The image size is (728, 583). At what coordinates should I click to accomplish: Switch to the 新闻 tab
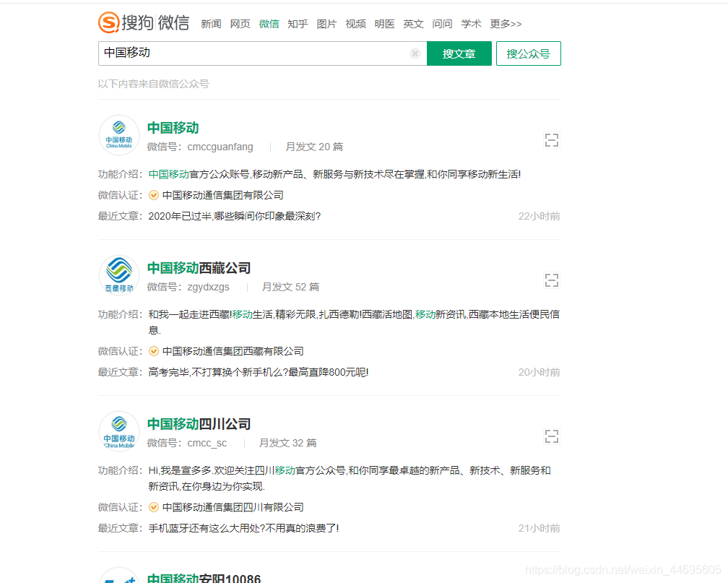tap(211, 24)
